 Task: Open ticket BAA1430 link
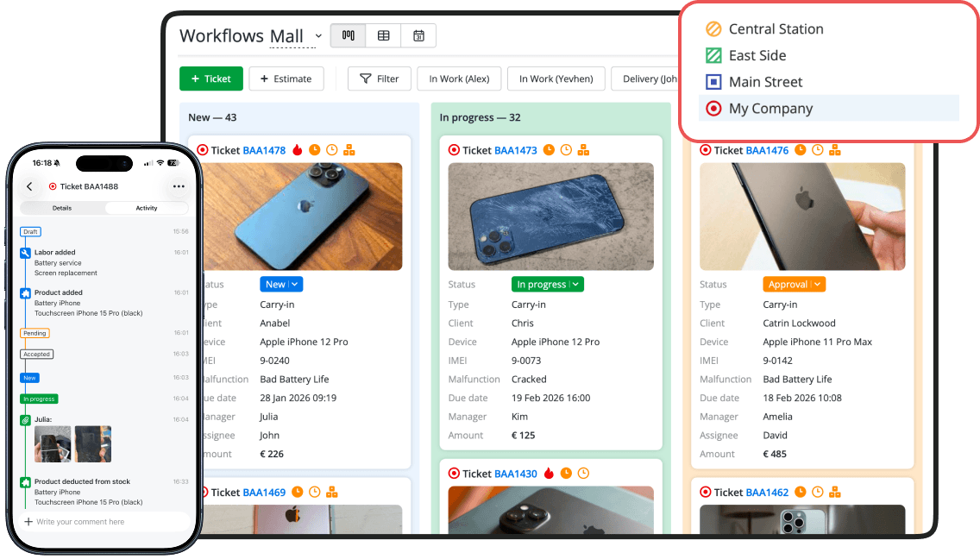tap(516, 474)
